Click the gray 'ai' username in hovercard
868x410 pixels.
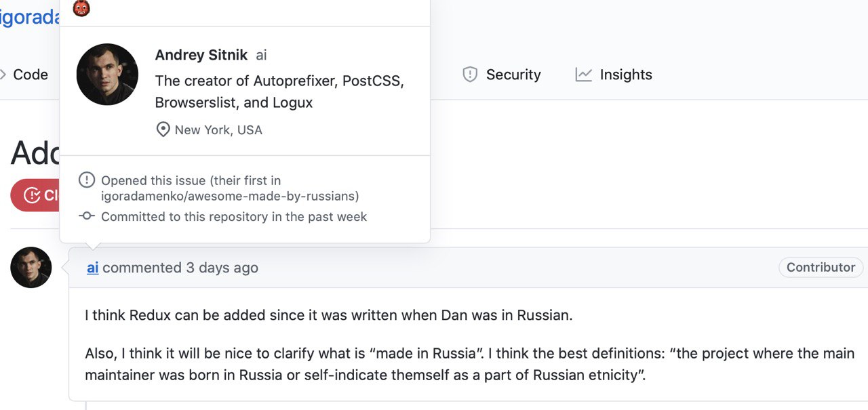[x=261, y=55]
